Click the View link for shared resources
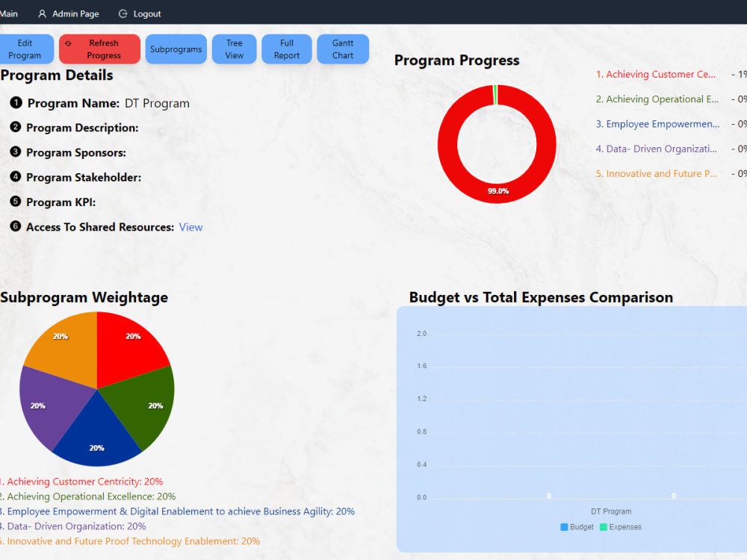 click(x=190, y=227)
